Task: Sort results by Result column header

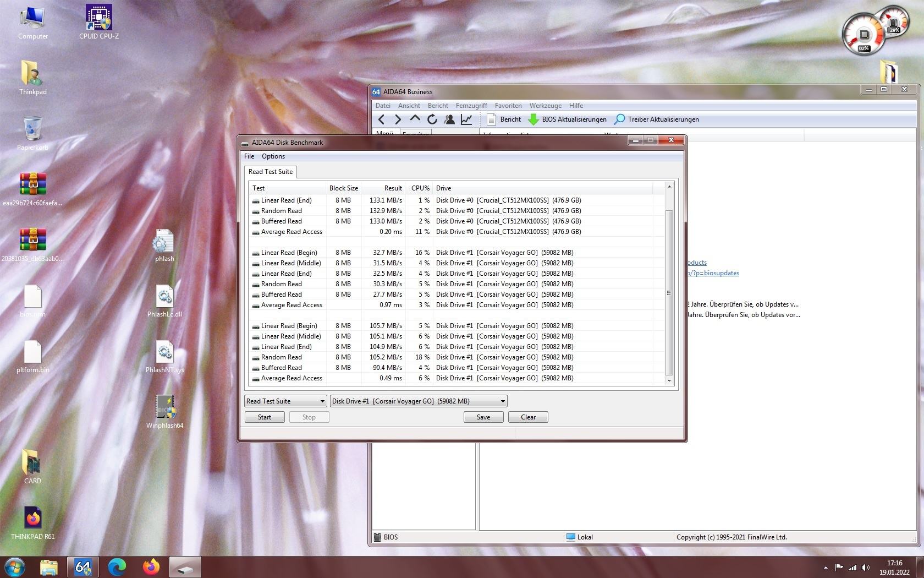Action: tap(383, 188)
